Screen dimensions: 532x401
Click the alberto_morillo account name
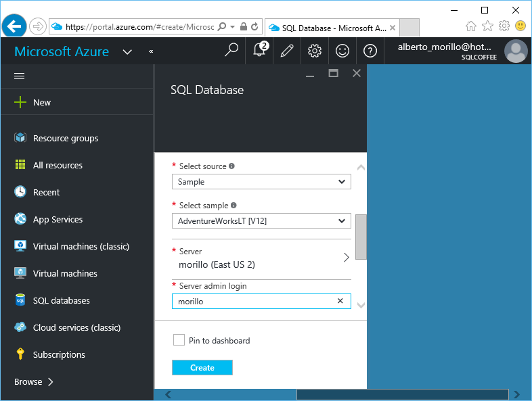[x=444, y=47]
